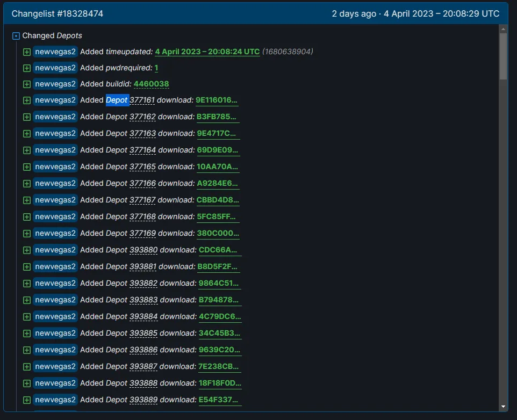This screenshot has width=517, height=420.
Task: Open manifest link E54F337…
Action: (x=220, y=400)
